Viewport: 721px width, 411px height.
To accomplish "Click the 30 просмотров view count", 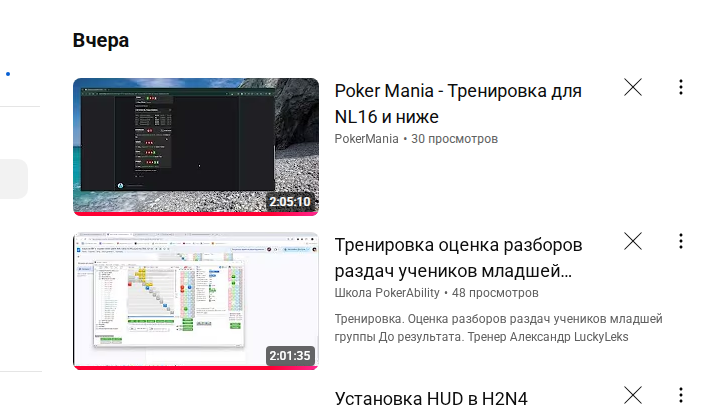I will click(x=454, y=139).
